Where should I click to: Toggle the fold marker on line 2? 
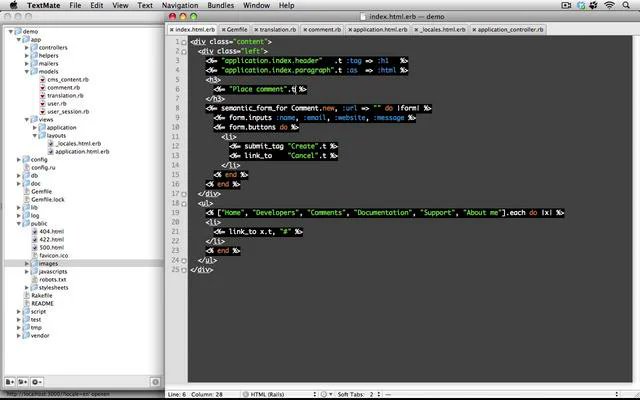coord(184,52)
